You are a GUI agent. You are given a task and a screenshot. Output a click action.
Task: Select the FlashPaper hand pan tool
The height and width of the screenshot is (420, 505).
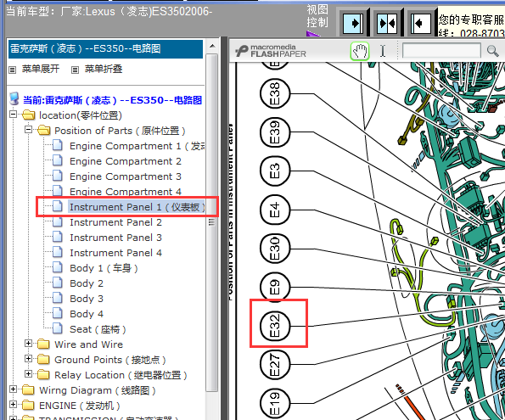tap(359, 51)
